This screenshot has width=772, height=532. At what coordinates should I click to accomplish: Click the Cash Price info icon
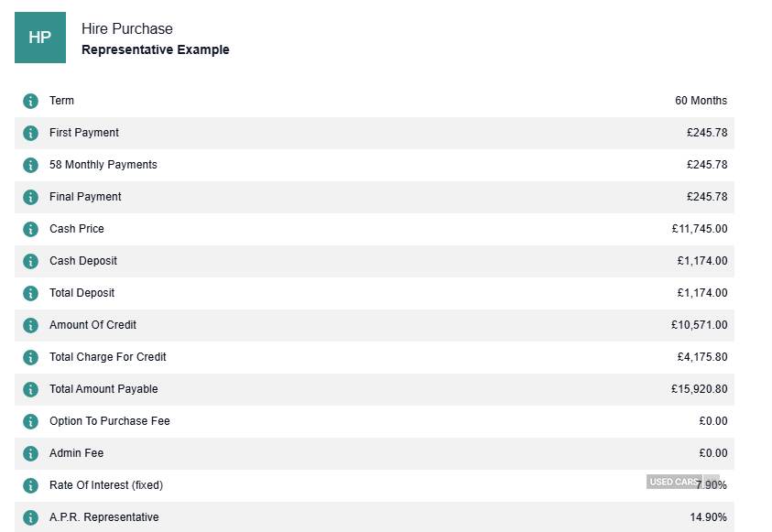pyautogui.click(x=30, y=229)
